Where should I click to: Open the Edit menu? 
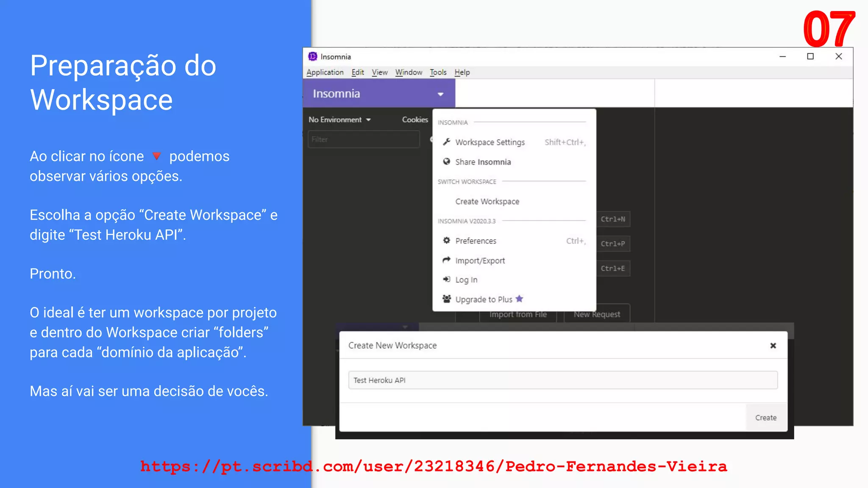coord(358,72)
